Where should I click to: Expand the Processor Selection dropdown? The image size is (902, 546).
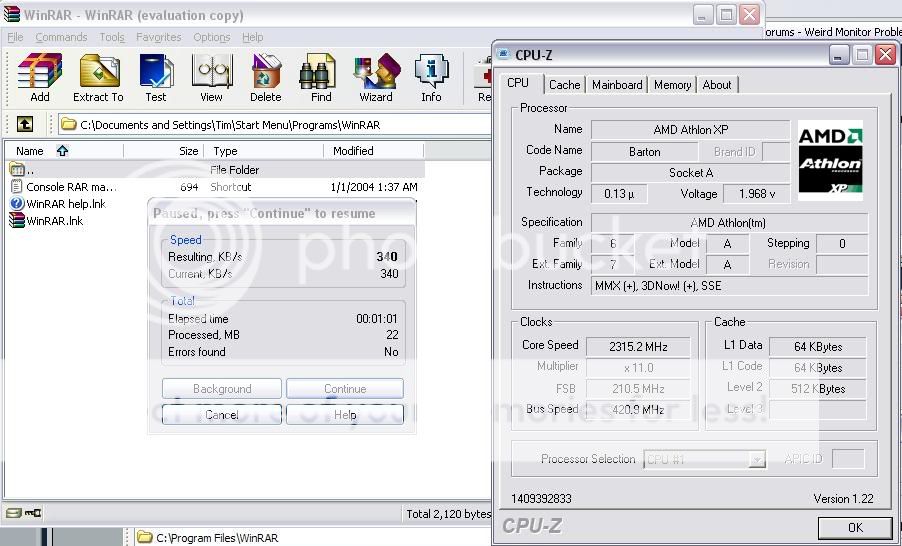756,460
